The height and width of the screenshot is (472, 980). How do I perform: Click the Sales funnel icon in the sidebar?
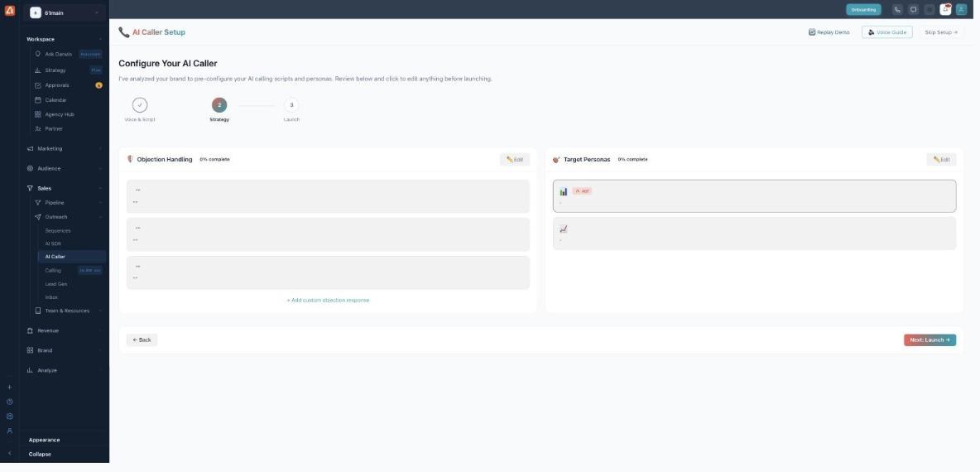click(x=31, y=188)
